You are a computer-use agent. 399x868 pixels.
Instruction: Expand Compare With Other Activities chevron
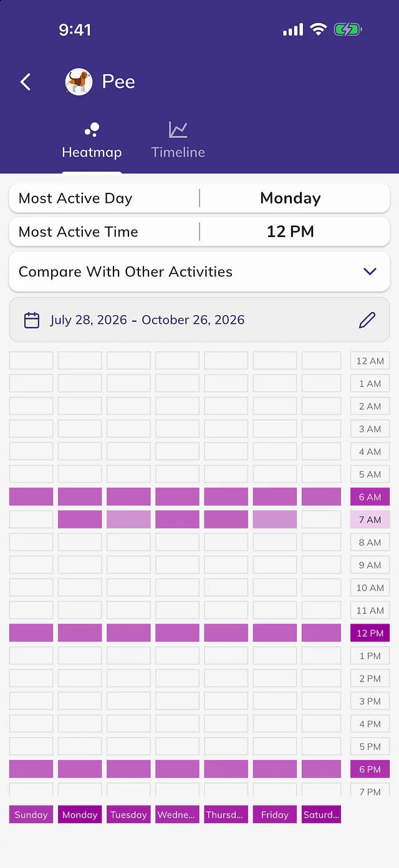pyautogui.click(x=370, y=271)
